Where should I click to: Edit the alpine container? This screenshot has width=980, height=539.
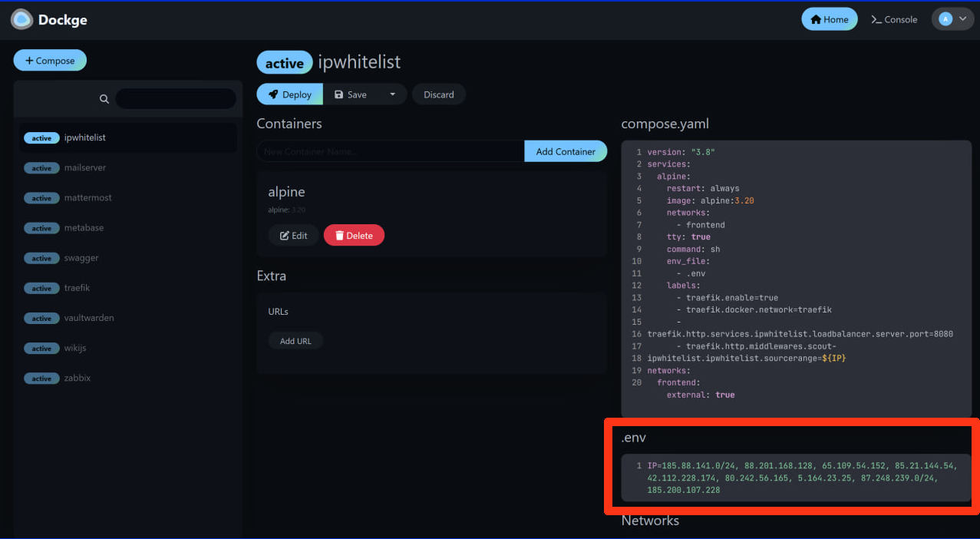pos(293,236)
